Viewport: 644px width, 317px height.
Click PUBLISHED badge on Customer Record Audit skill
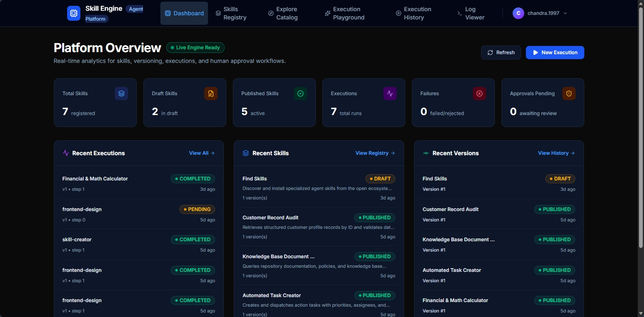[x=375, y=218]
